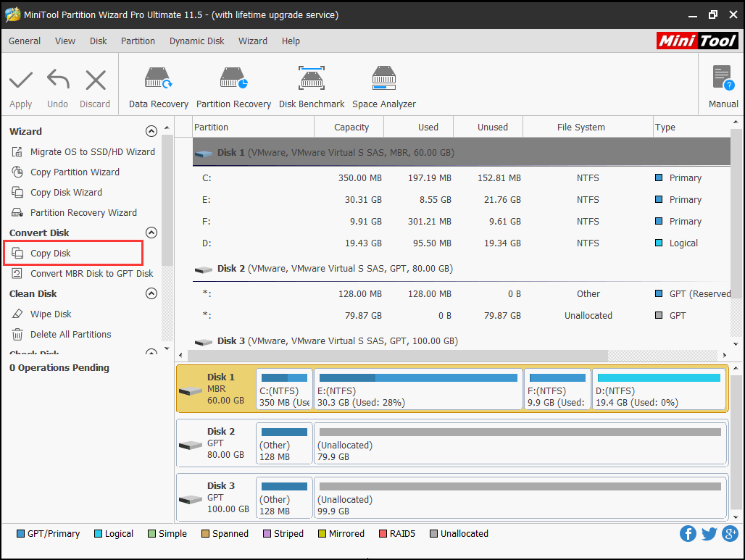Select the E:(NTFS) block in disk map
The height and width of the screenshot is (560, 745).
pyautogui.click(x=418, y=390)
